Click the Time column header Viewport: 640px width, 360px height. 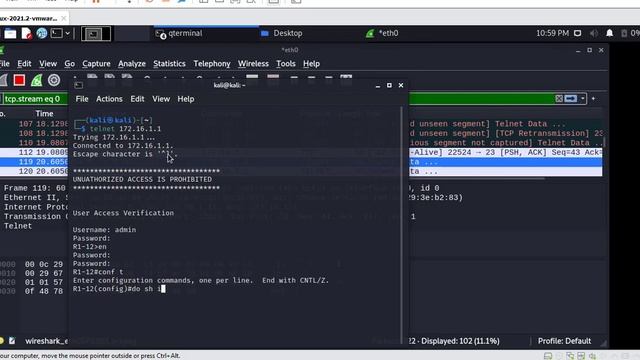click(44, 113)
